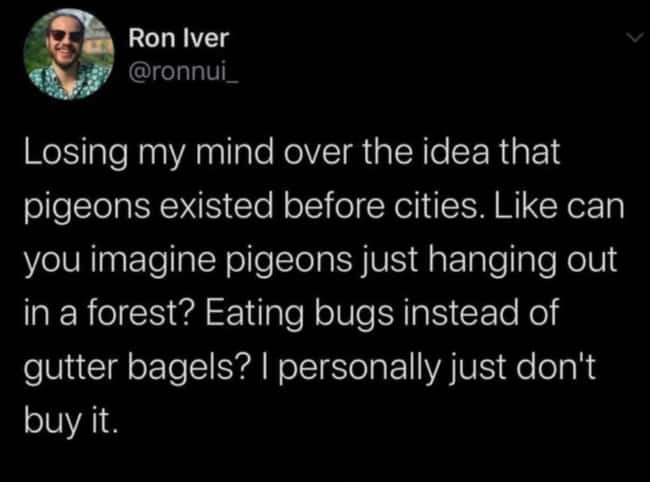Click the @ronnui_ handle
Viewport: 650px width, 482px height.
[x=184, y=74]
